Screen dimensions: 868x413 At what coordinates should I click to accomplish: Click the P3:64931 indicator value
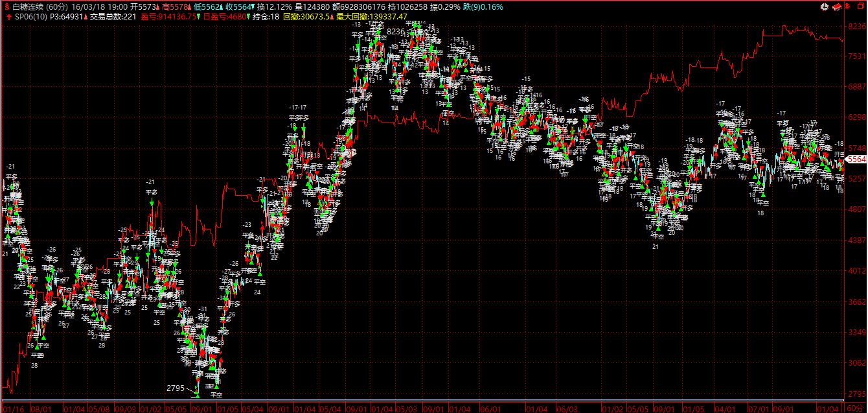click(x=67, y=16)
